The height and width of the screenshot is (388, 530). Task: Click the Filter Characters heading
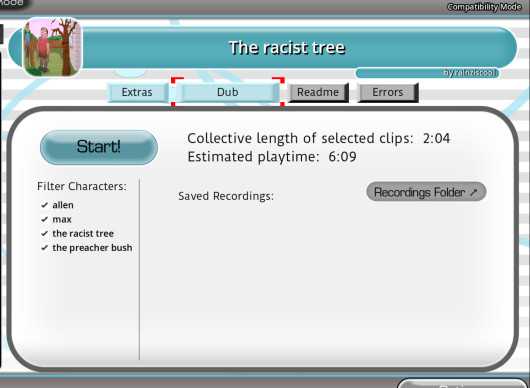coord(82,186)
